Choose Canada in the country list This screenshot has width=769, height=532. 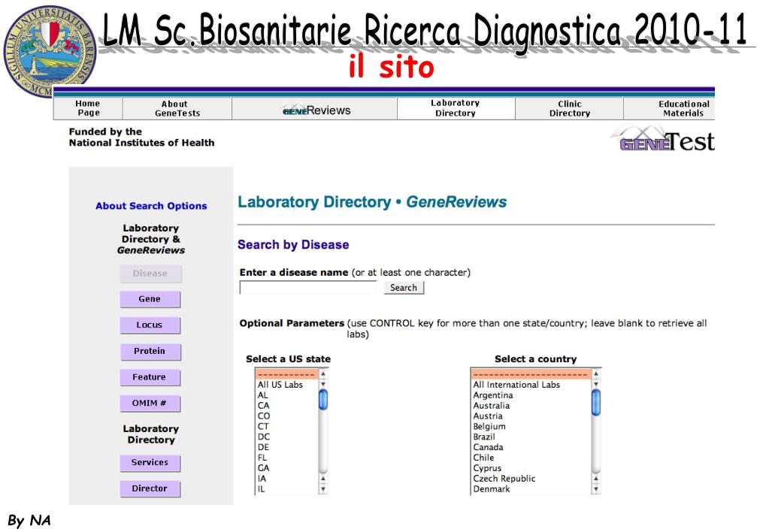coord(531,447)
